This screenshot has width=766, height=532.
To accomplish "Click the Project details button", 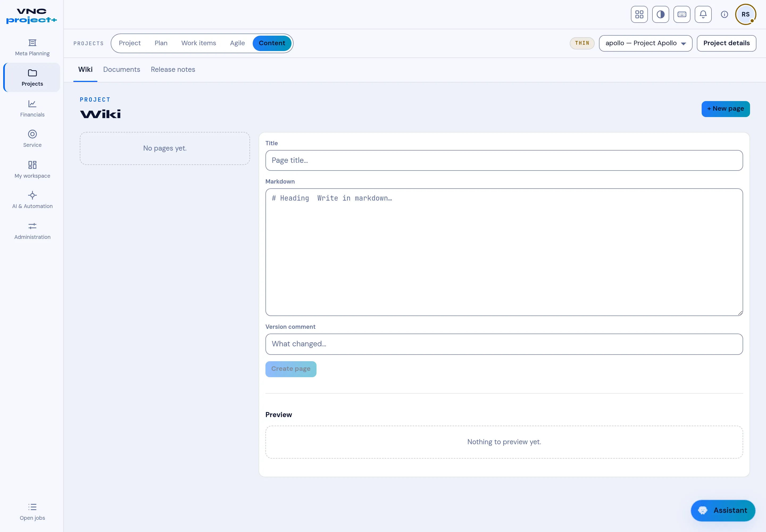I will point(726,43).
